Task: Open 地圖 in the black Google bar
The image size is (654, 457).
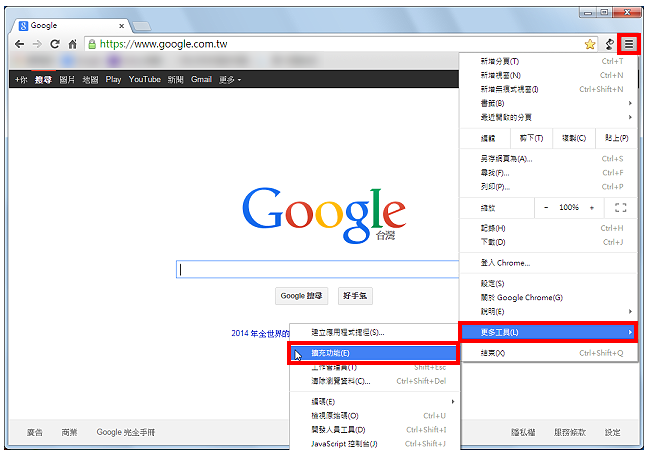Action: coord(90,80)
